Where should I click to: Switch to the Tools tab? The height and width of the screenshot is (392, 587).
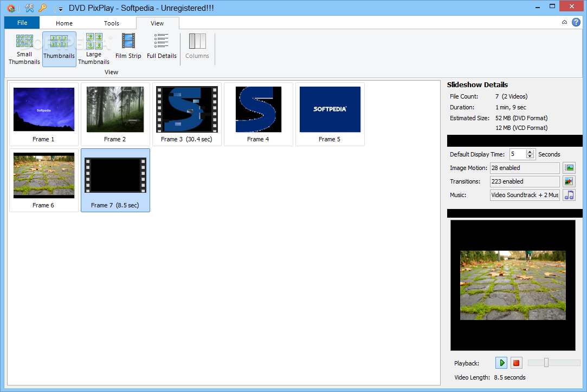point(112,23)
